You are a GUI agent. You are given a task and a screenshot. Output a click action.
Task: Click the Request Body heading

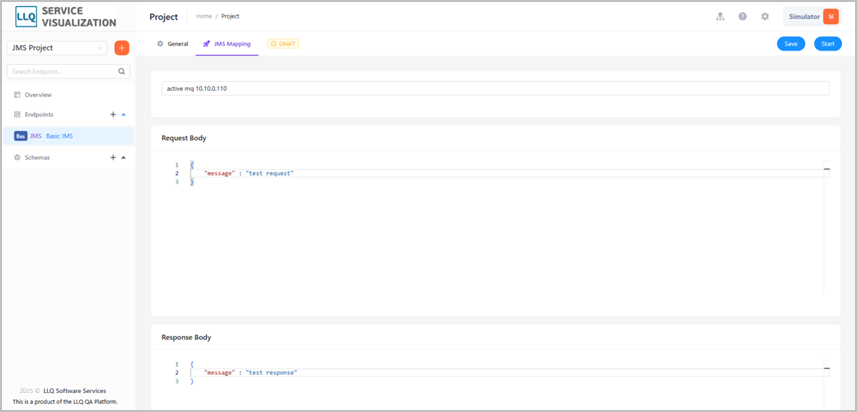(x=184, y=138)
